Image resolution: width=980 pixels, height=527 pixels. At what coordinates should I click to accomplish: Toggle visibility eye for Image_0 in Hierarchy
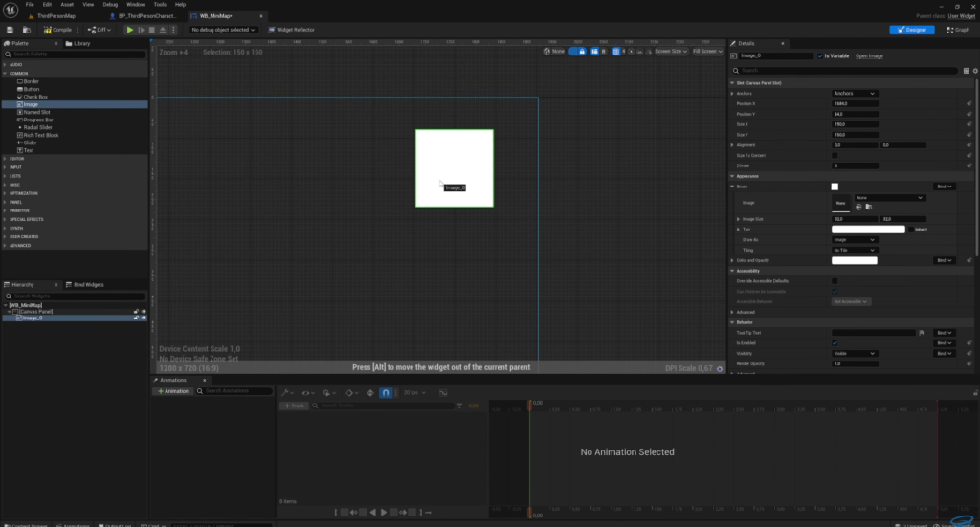(144, 318)
